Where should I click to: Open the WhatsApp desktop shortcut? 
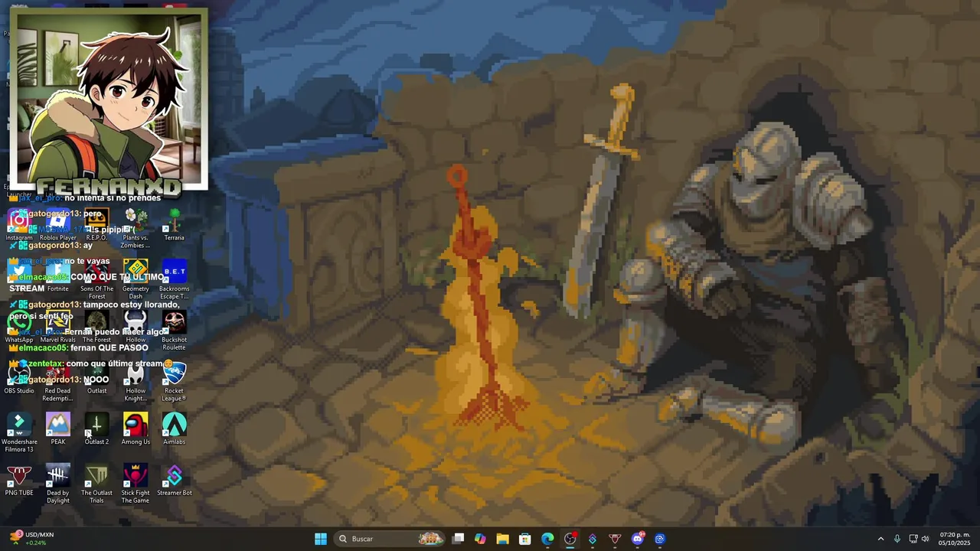(19, 328)
